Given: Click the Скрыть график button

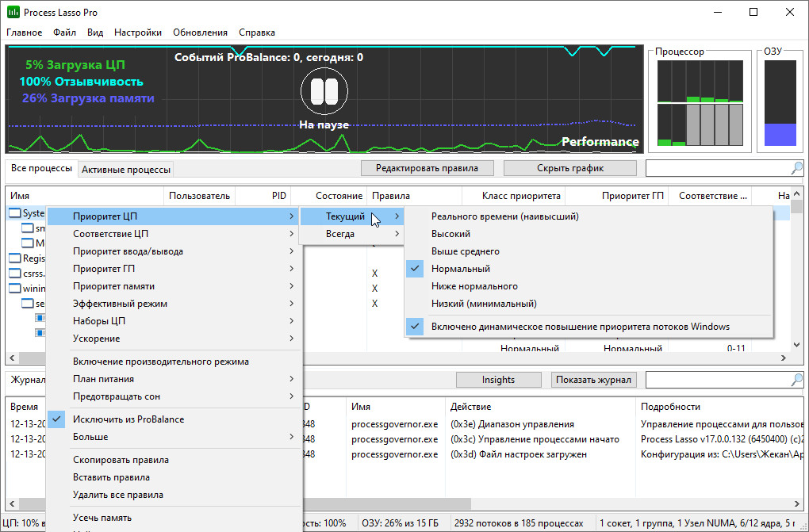Looking at the screenshot, I should click(x=569, y=168).
